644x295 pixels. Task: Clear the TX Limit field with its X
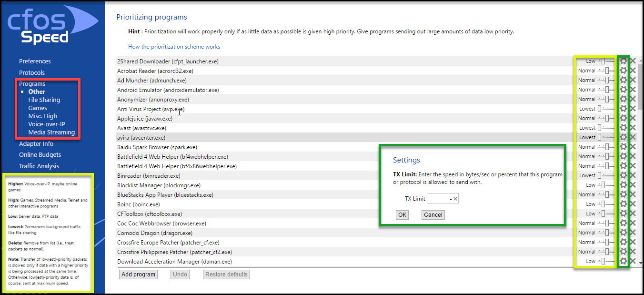click(x=455, y=199)
